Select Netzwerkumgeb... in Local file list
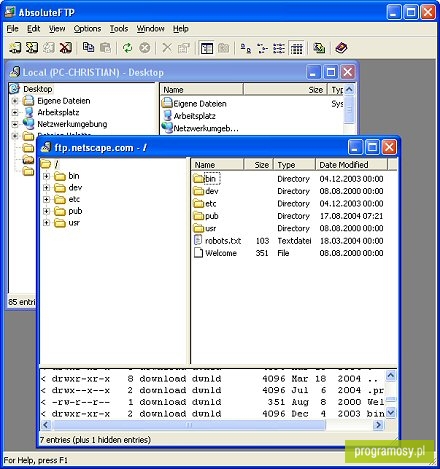440x469 pixels. coord(206,128)
